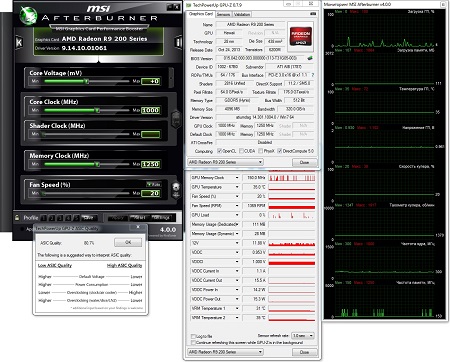Switch to the Sensors tab

click(x=223, y=14)
